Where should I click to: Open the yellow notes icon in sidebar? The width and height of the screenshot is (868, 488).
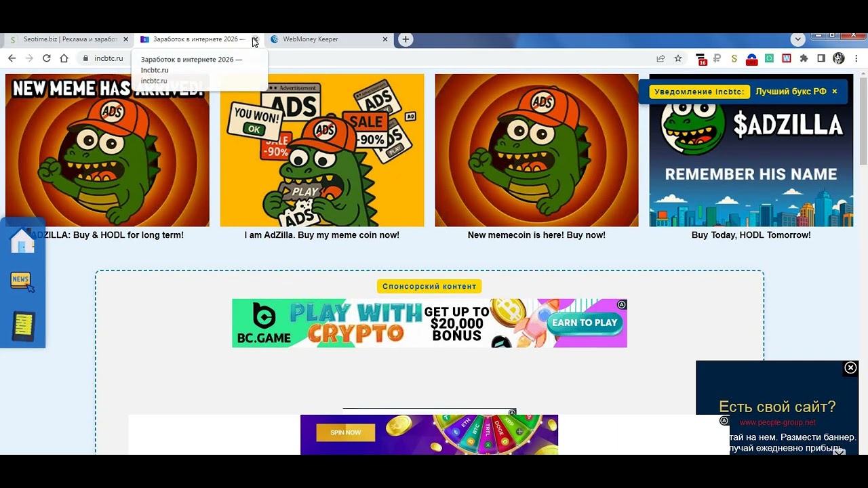23,327
